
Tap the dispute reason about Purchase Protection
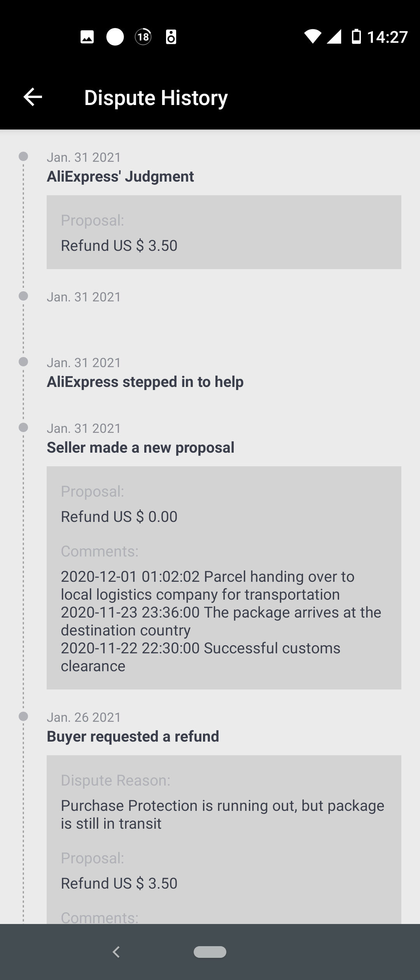coord(222,814)
